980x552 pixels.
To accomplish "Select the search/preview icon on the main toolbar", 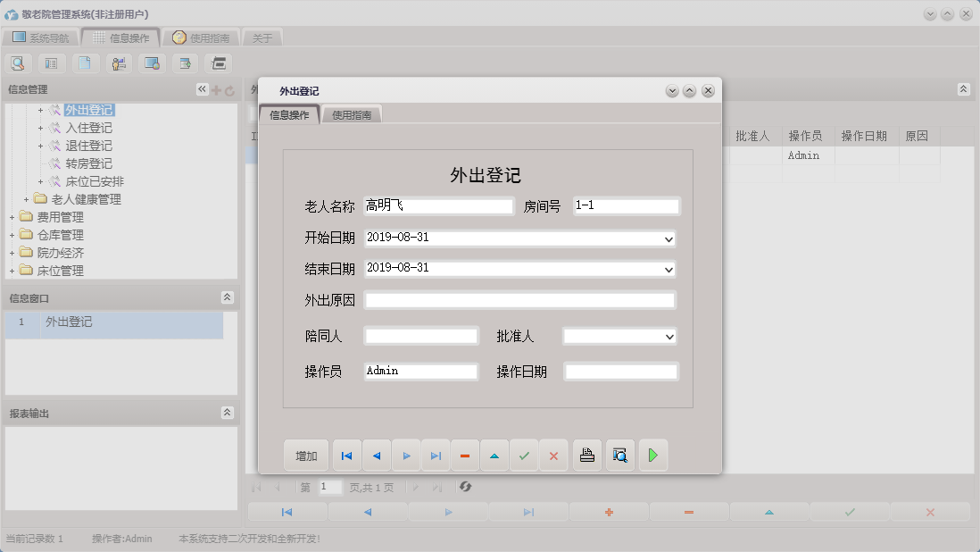I will click(18, 63).
